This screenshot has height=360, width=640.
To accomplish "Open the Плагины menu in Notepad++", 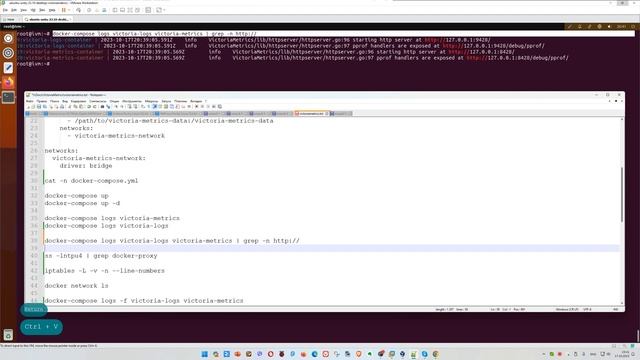I will tap(180, 101).
